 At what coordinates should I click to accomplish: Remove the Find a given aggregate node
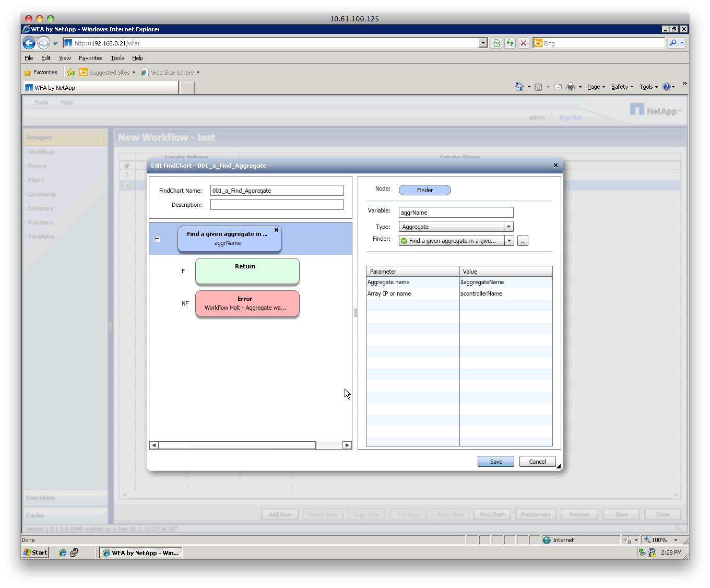[x=276, y=230]
